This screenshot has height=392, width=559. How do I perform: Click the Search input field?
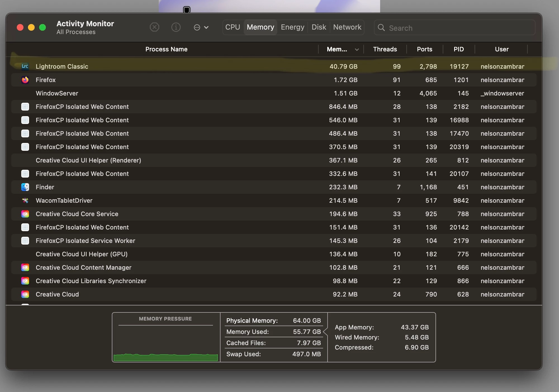(x=458, y=28)
